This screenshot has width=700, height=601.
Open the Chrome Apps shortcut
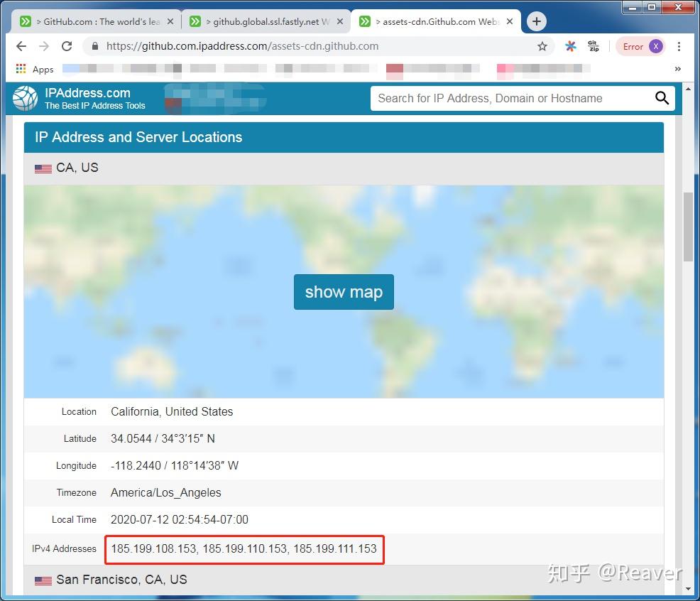tap(22, 69)
